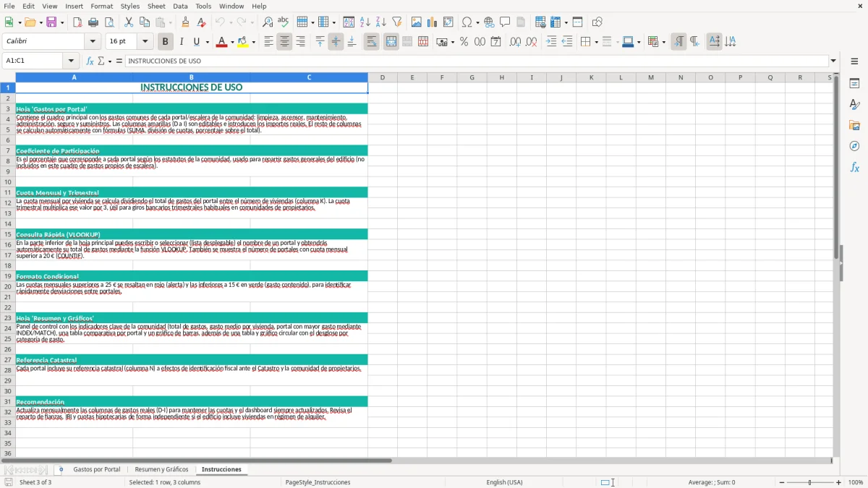Click zoom in plus button
This screenshot has height=488, width=868.
839,482
